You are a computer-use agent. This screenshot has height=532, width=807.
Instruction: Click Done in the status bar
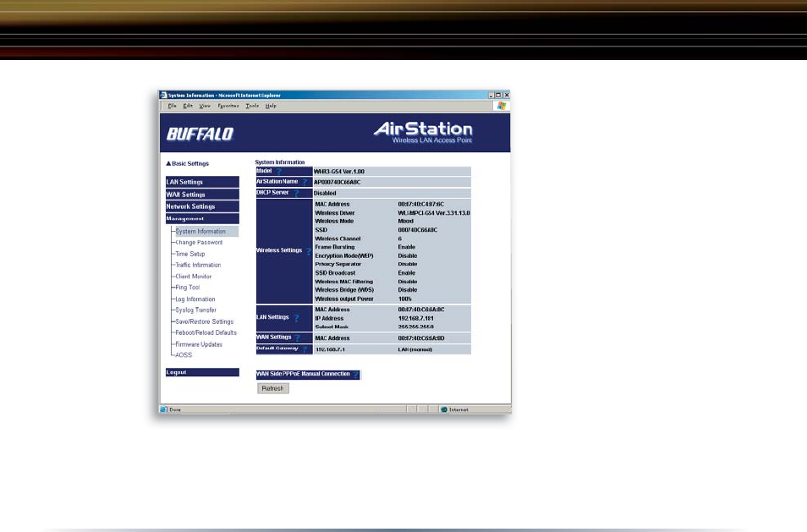coord(175,409)
